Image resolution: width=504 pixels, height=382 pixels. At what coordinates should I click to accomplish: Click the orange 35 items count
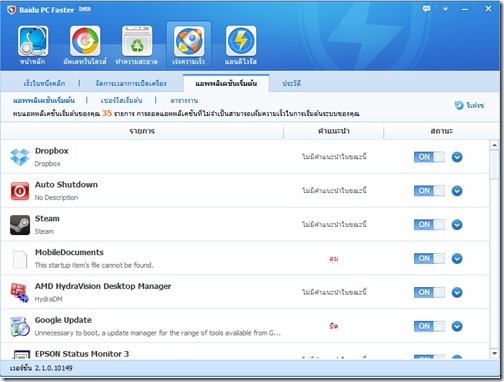107,113
